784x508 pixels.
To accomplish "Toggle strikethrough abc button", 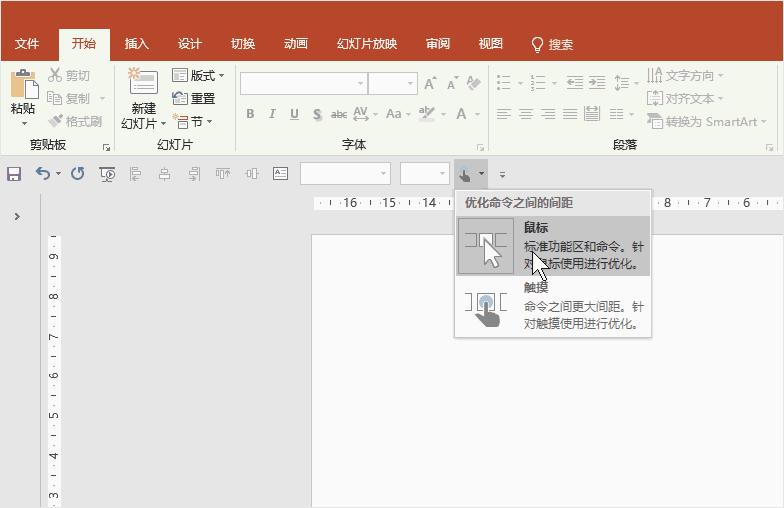I will [x=339, y=114].
